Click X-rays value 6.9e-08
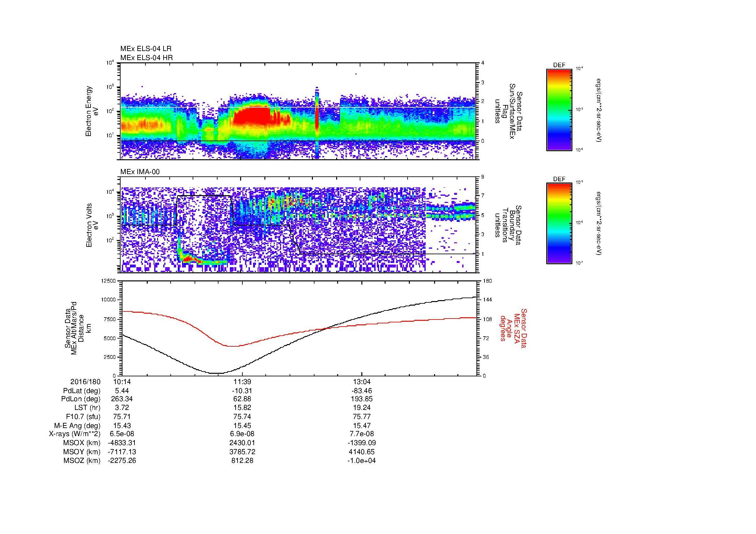 242,434
